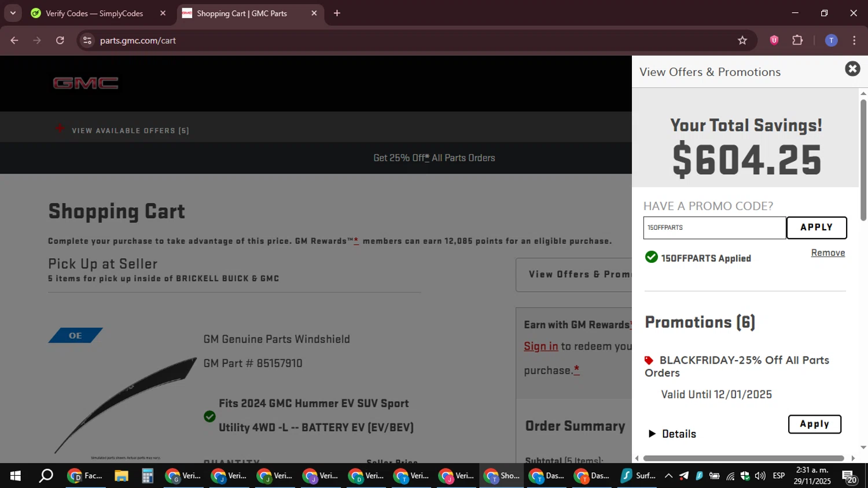Close the Verify Codes — SimplyCodes tab
The height and width of the screenshot is (488, 868).
163,13
